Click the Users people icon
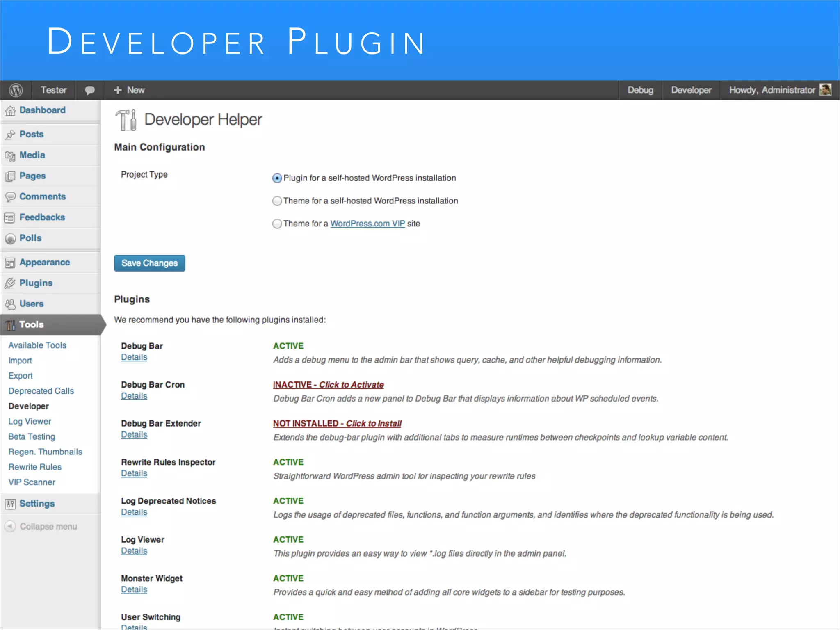This screenshot has width=840, height=630. (x=10, y=304)
